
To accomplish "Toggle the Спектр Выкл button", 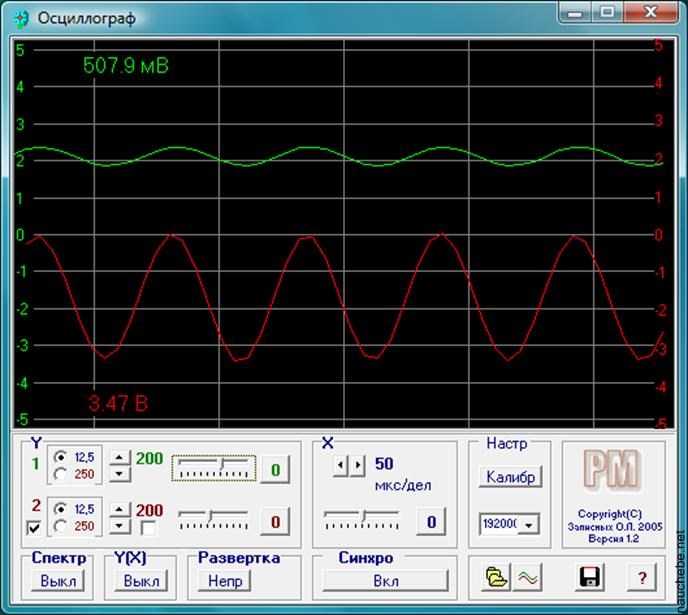I will pyautogui.click(x=58, y=581).
